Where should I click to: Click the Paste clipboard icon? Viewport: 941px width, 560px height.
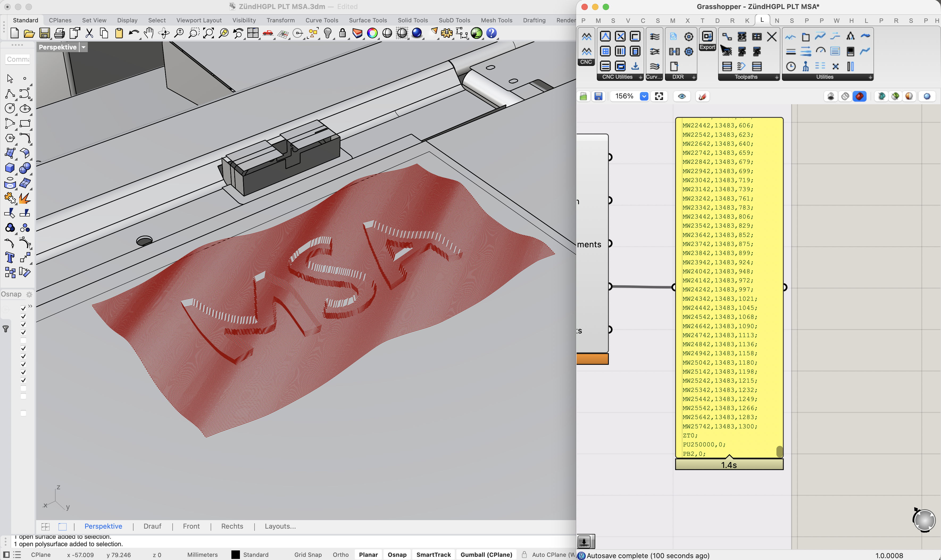click(x=119, y=34)
